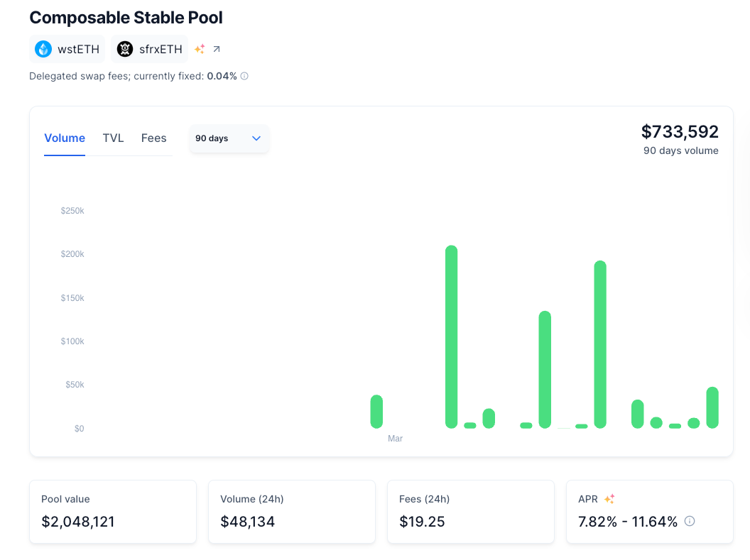Image resolution: width=750 pixels, height=560 pixels.
Task: Switch to the Fees tab
Action: click(153, 138)
